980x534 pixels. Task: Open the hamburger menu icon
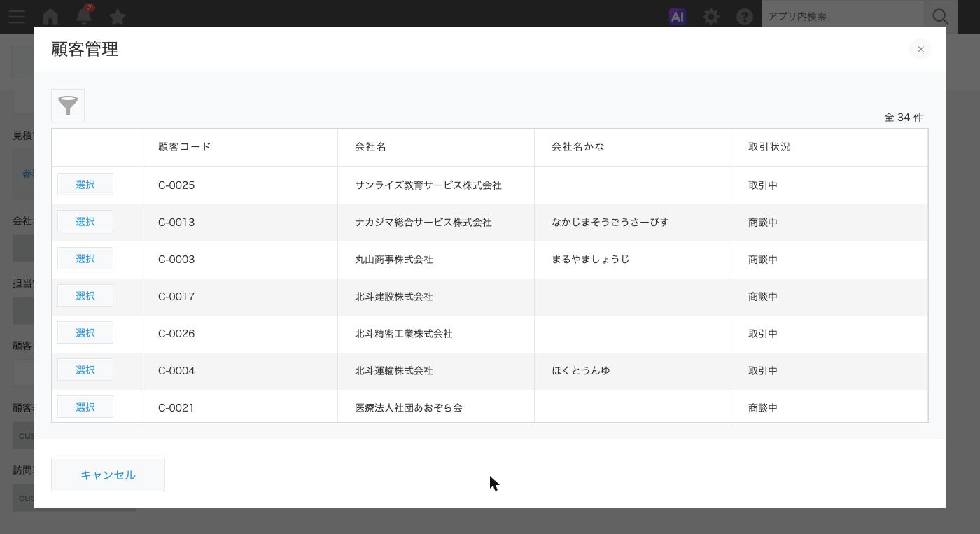[17, 17]
